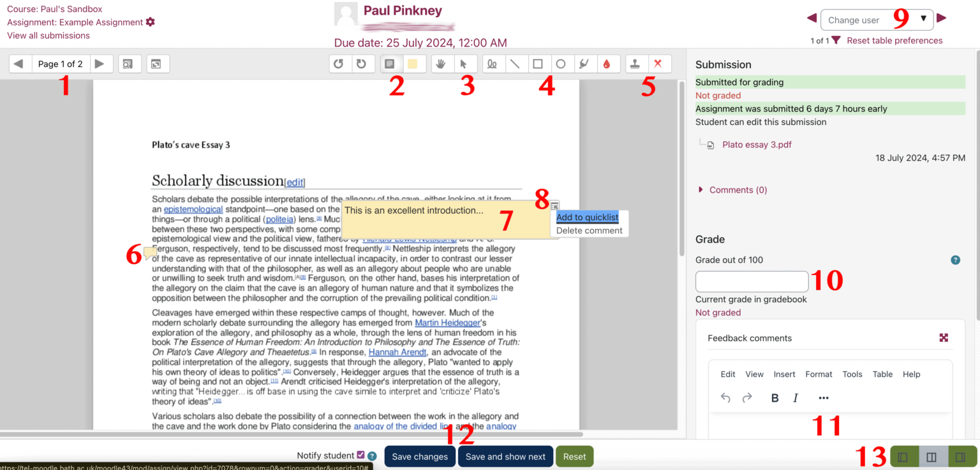Expand the Comments (0) section
The width and height of the screenshot is (980, 470).
coord(738,190)
